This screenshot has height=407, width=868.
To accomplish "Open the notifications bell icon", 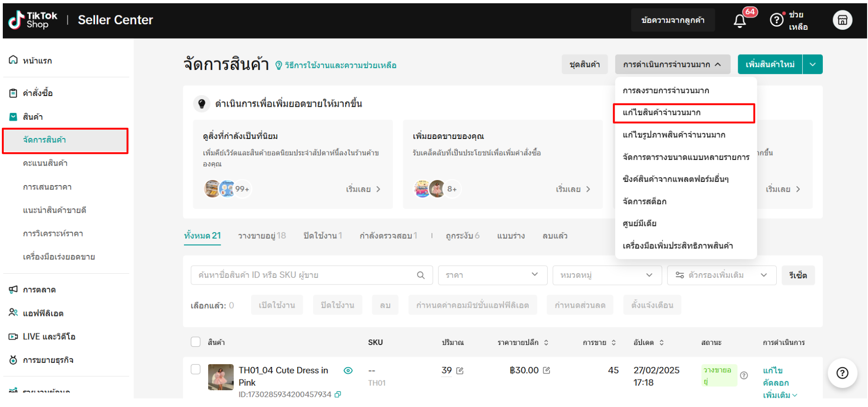I will pyautogui.click(x=739, y=21).
